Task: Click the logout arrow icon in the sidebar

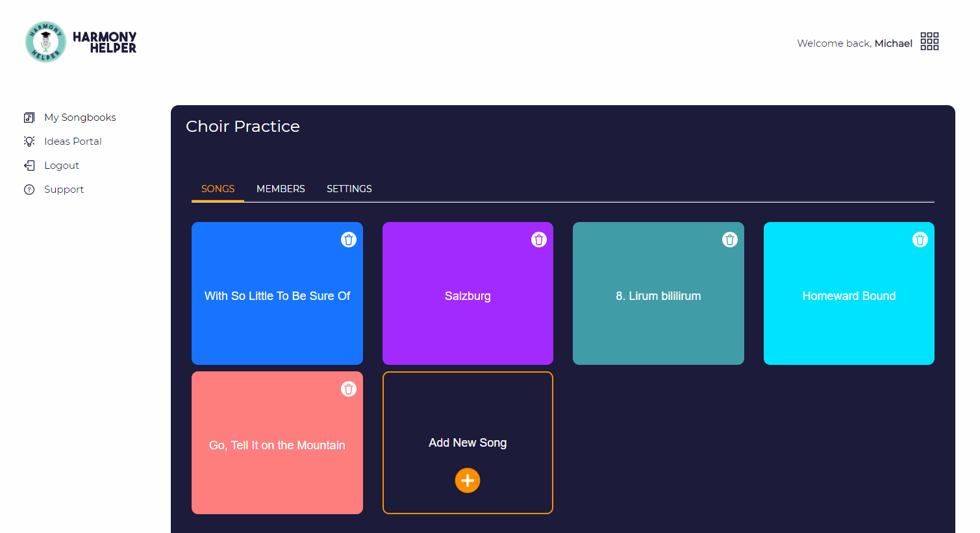Action: (29, 165)
